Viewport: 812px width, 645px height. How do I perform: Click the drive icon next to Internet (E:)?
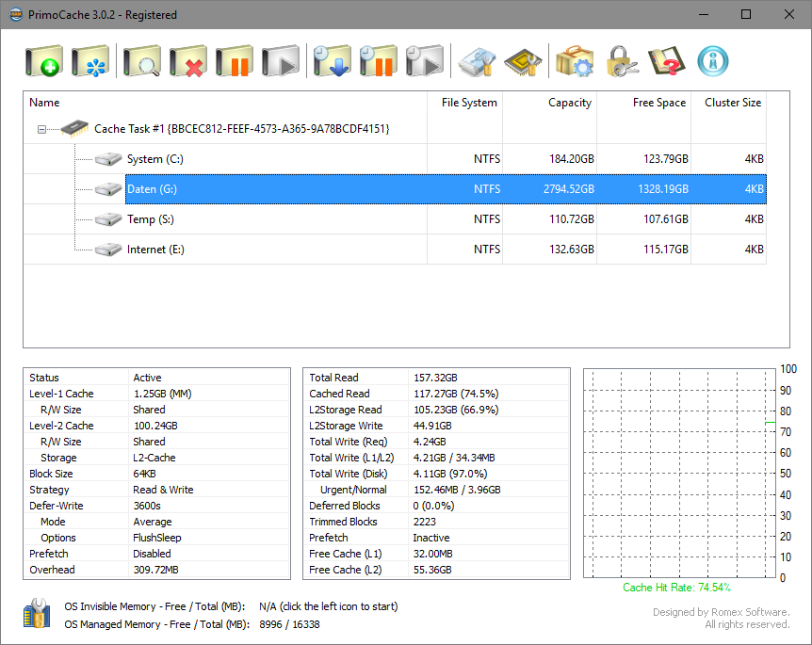coord(108,250)
